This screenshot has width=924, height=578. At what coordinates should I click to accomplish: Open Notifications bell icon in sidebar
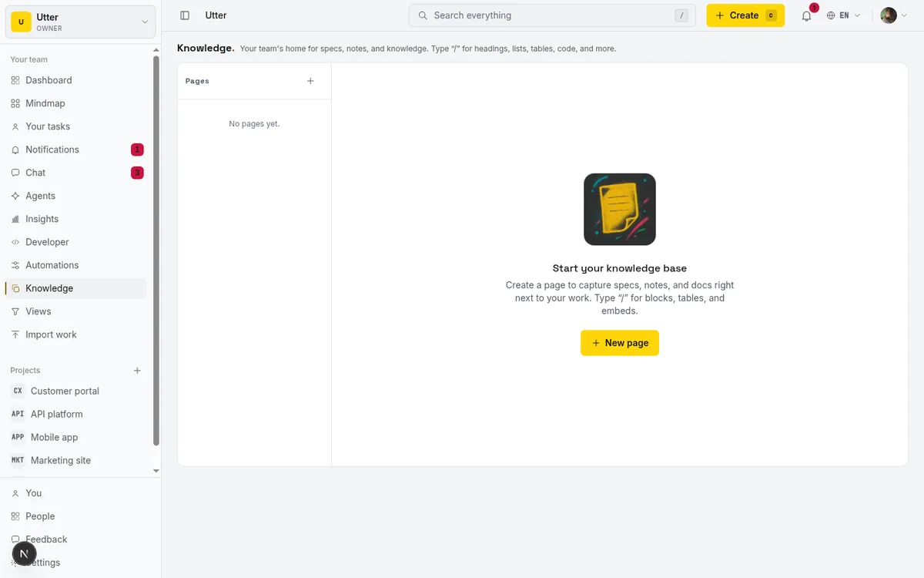coord(15,150)
